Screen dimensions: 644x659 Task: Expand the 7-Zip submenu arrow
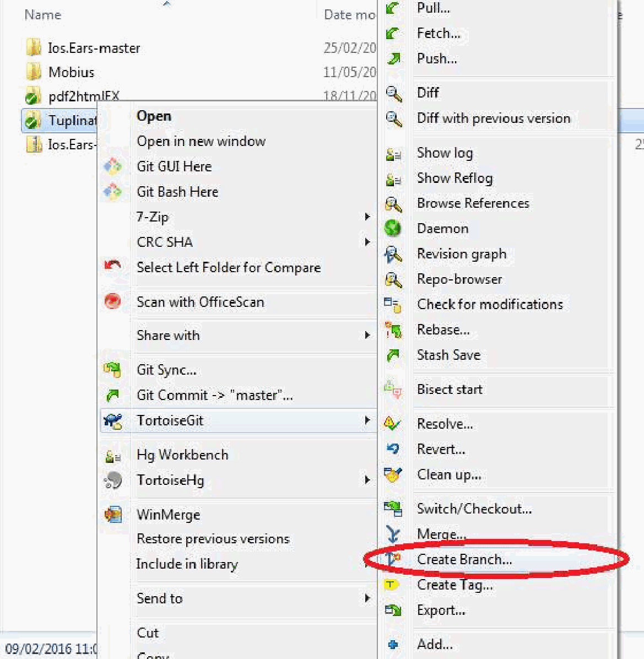click(367, 217)
